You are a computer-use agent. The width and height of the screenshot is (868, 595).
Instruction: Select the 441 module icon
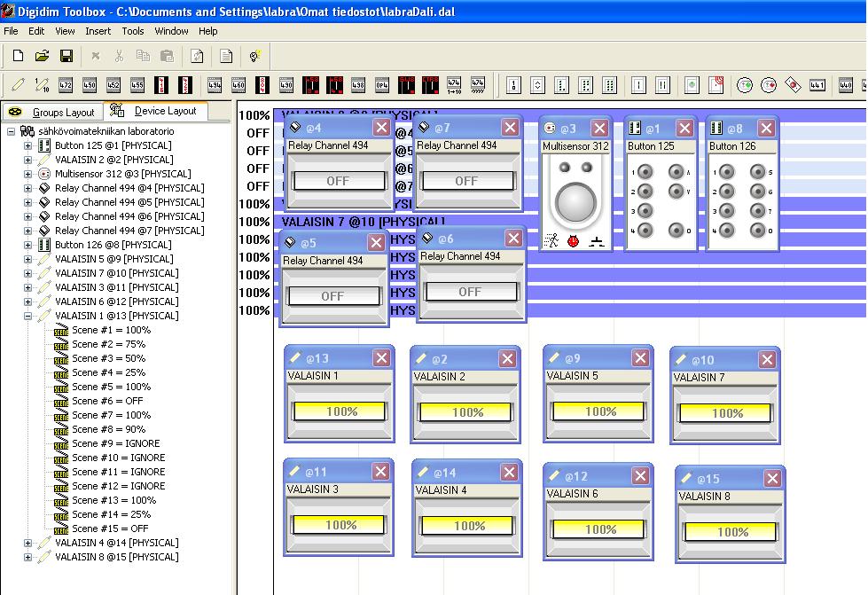tap(817, 85)
